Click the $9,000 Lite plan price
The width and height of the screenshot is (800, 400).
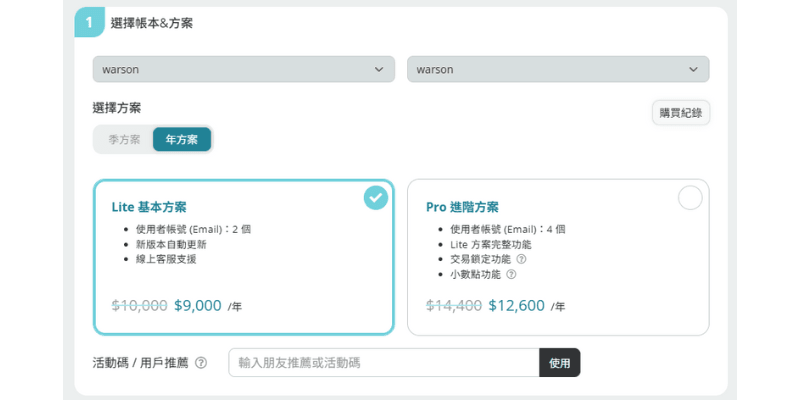[197, 306]
